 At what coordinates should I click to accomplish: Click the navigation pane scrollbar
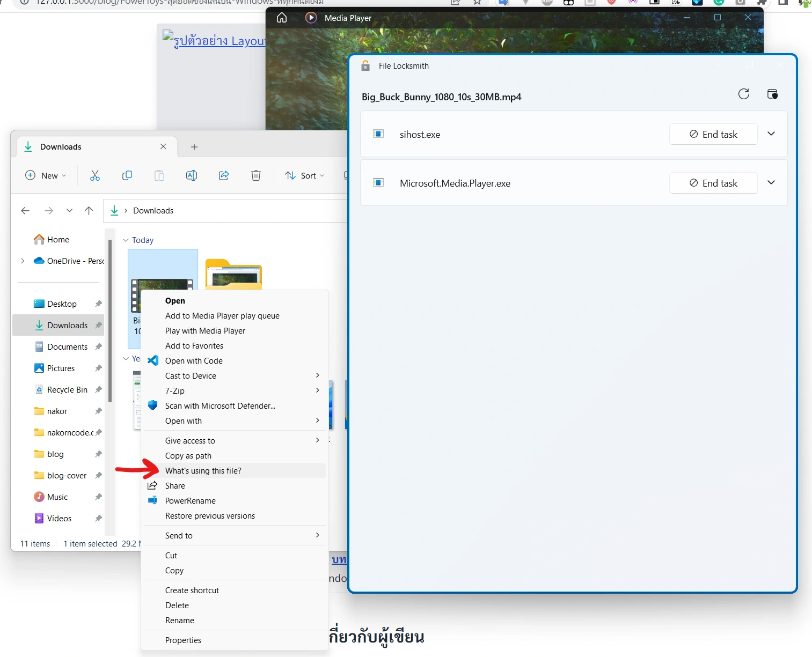110,321
